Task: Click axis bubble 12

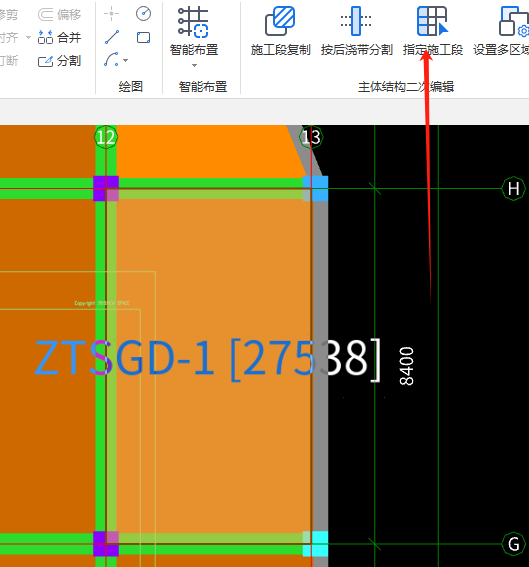Action: [x=106, y=137]
